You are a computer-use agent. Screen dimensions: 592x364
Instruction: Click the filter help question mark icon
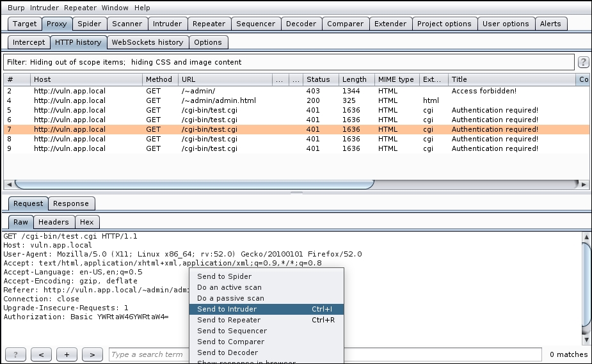583,62
